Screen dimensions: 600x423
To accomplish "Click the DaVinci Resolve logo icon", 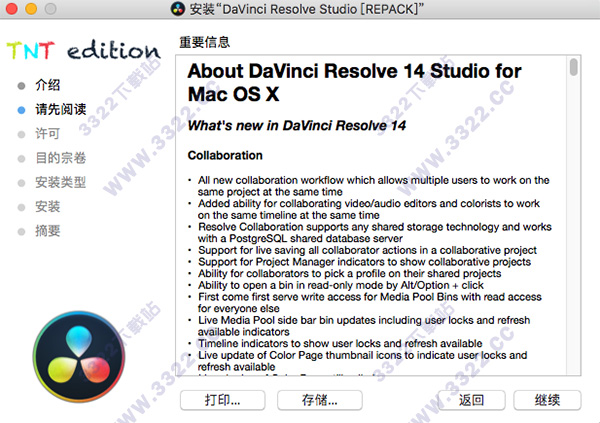I will coord(79,356).
